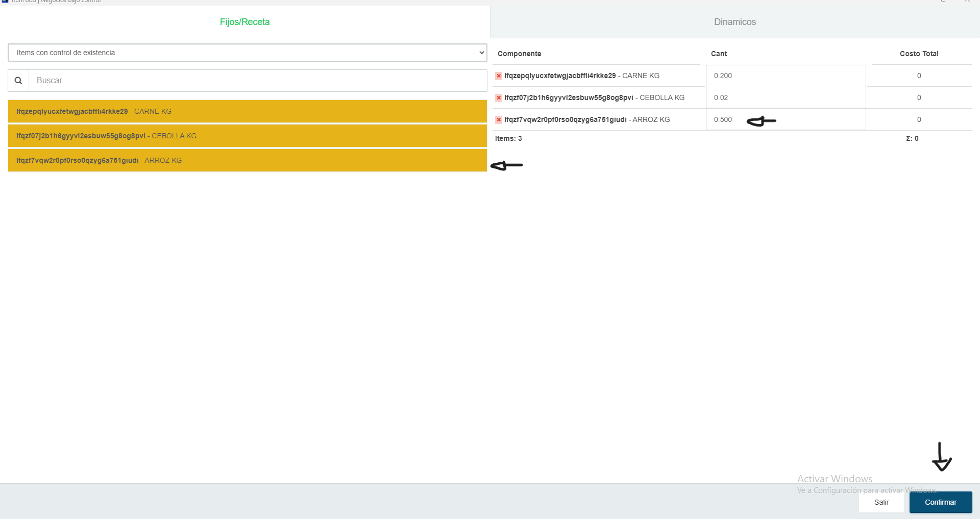This screenshot has height=519, width=980.
Task: Remove ARROZ KG component via red X icon
Action: point(499,120)
